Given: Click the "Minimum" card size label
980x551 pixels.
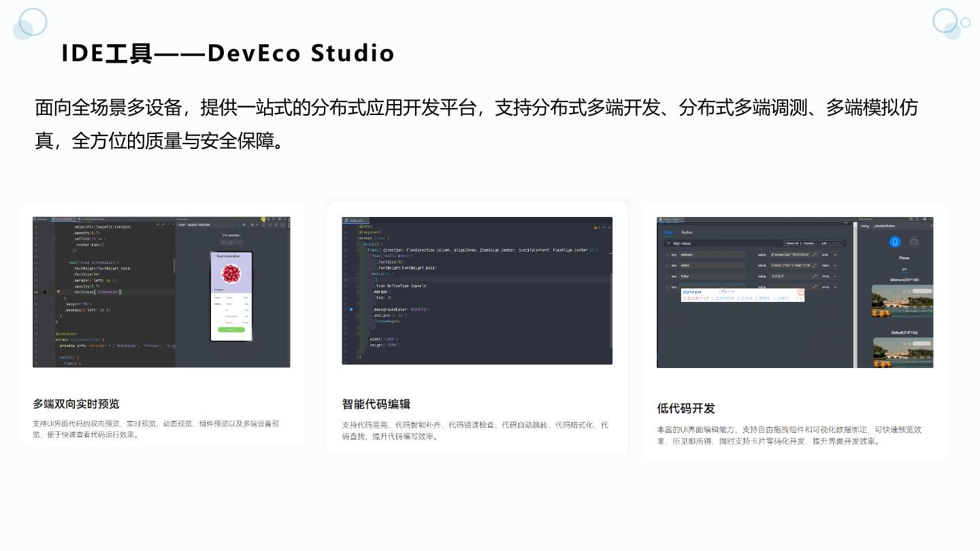Looking at the screenshot, I should coord(904,280).
